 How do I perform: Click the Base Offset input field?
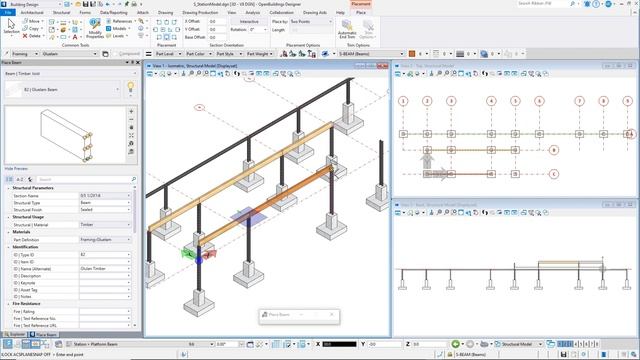[217, 37]
